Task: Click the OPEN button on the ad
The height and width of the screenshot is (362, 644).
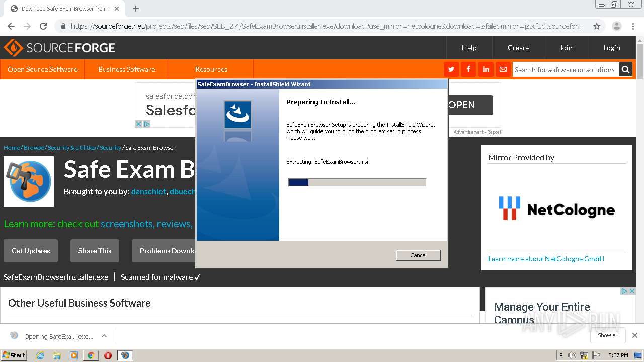Action: coord(470,105)
